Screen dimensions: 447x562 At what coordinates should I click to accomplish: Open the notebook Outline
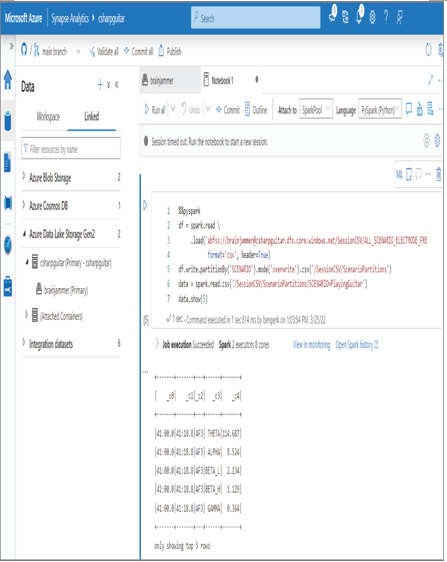coord(256,109)
